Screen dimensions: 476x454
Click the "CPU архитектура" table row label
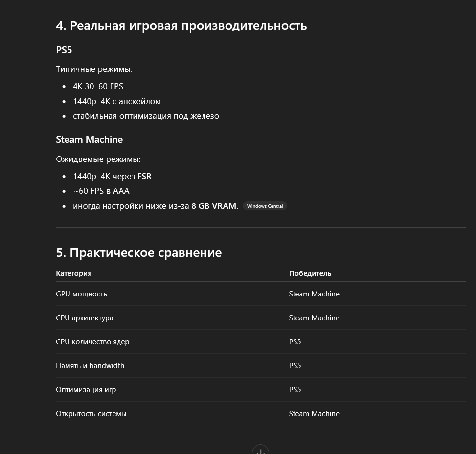click(x=85, y=318)
